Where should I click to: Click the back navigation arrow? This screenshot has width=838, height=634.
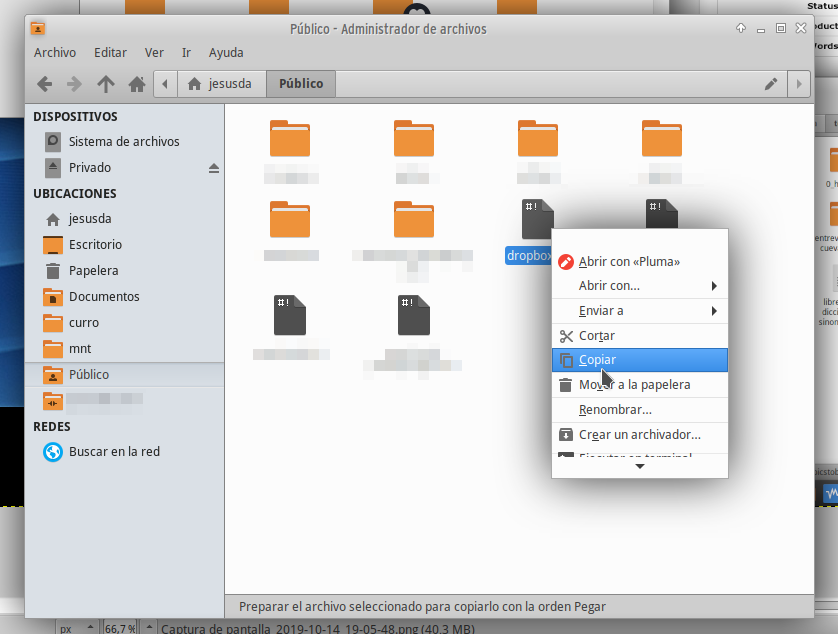(44, 84)
